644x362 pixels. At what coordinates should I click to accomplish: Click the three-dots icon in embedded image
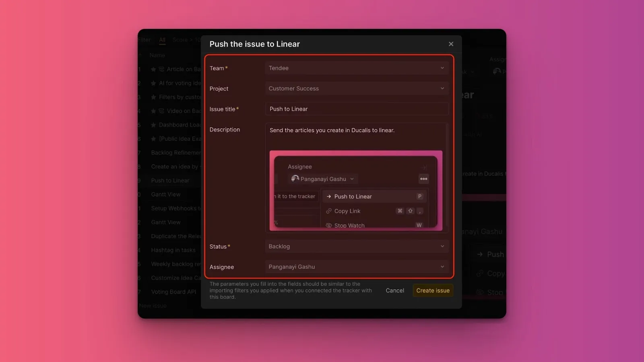423,179
